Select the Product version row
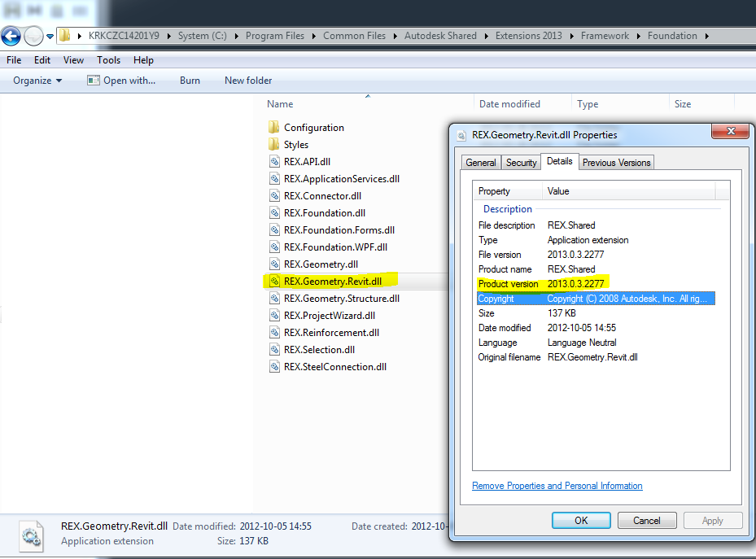This screenshot has width=756, height=559. [x=596, y=284]
